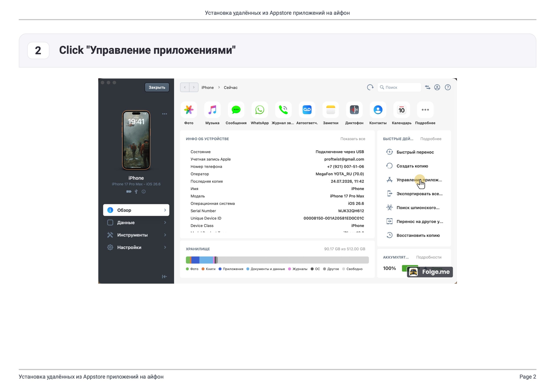Open the Музыка app icon
The height and width of the screenshot is (392, 555).
click(212, 110)
